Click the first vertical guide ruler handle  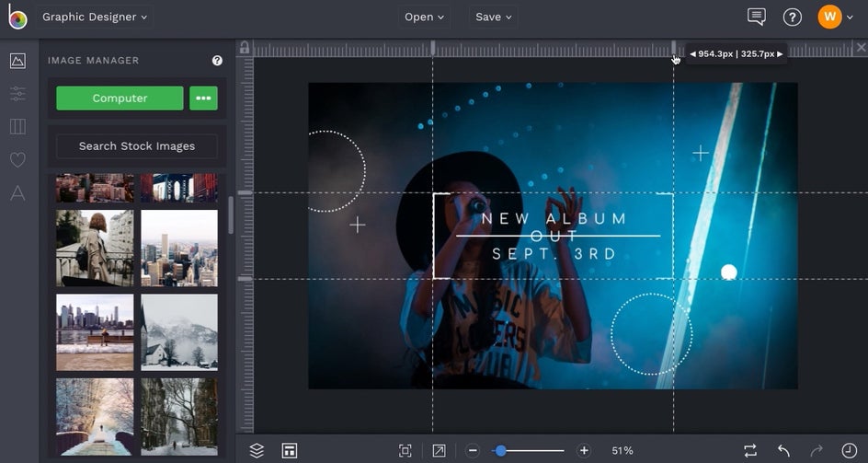[x=433, y=48]
